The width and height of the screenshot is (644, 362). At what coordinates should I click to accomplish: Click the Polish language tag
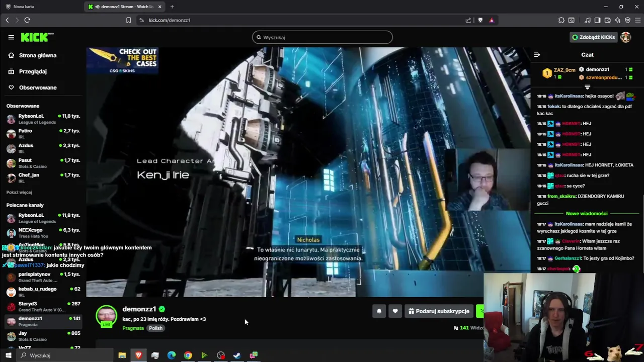click(x=155, y=328)
